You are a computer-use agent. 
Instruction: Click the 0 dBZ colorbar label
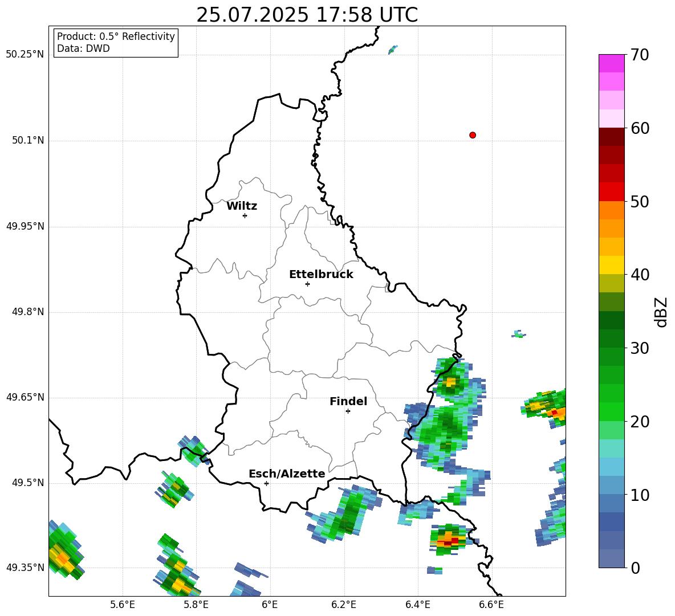coord(635,568)
